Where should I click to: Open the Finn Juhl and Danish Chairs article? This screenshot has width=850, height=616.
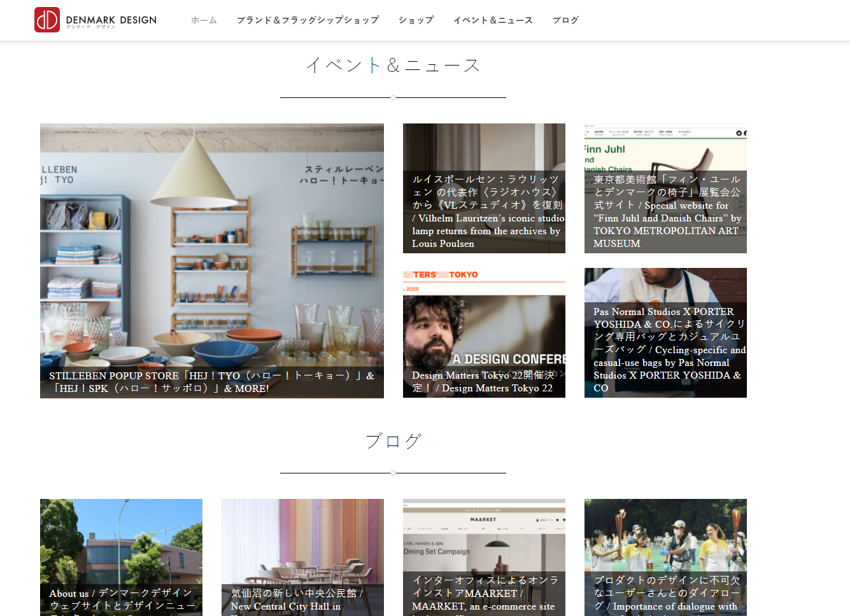[665, 188]
